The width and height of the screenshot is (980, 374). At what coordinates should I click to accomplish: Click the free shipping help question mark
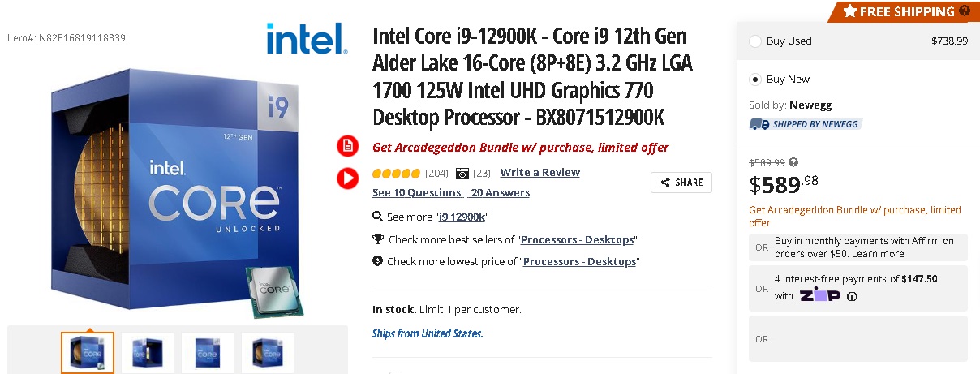click(x=965, y=11)
